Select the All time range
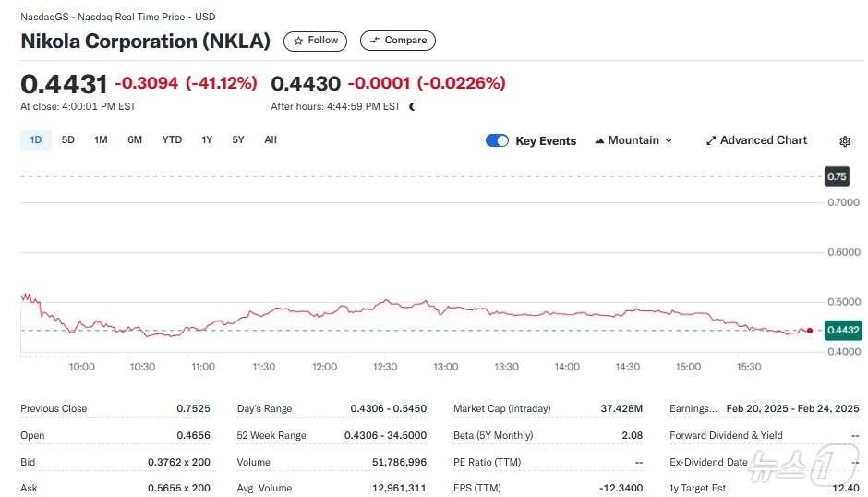The height and width of the screenshot is (497, 868). point(271,140)
